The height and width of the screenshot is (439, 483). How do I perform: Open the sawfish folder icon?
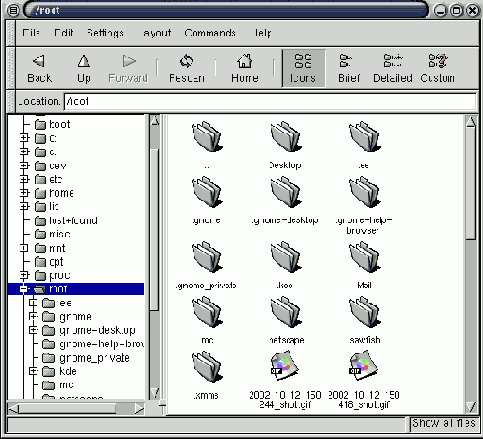[364, 312]
